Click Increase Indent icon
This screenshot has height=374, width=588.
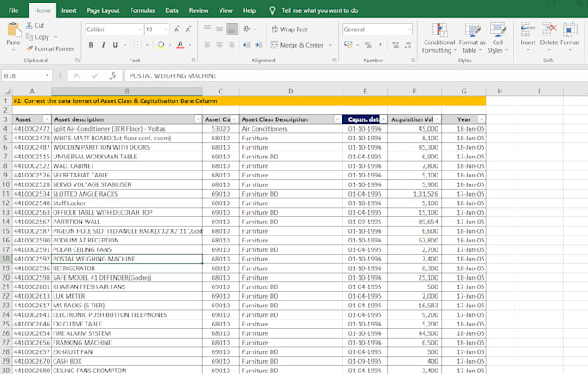[259, 45]
